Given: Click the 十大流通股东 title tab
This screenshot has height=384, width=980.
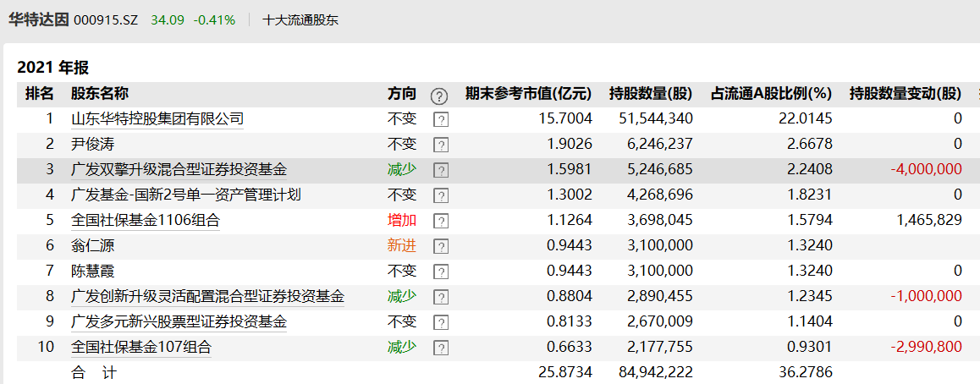Looking at the screenshot, I should [300, 19].
